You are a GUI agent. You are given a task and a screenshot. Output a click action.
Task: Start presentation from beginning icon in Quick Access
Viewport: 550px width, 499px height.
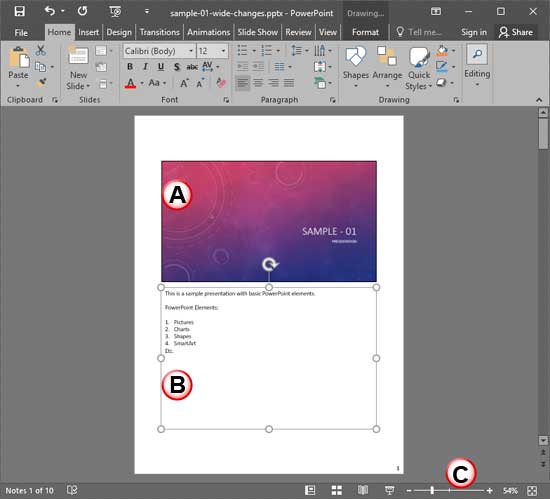point(115,12)
